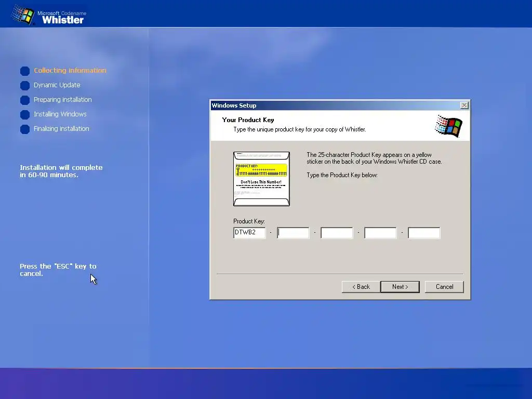Click 'Type the unique product key' subtitle

pos(300,129)
